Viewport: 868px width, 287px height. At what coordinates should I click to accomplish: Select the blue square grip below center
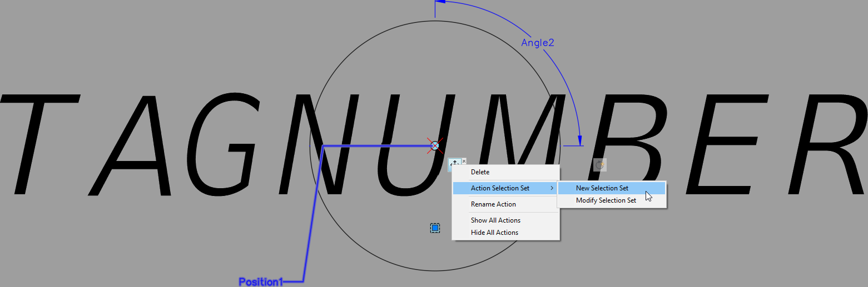coord(435,228)
